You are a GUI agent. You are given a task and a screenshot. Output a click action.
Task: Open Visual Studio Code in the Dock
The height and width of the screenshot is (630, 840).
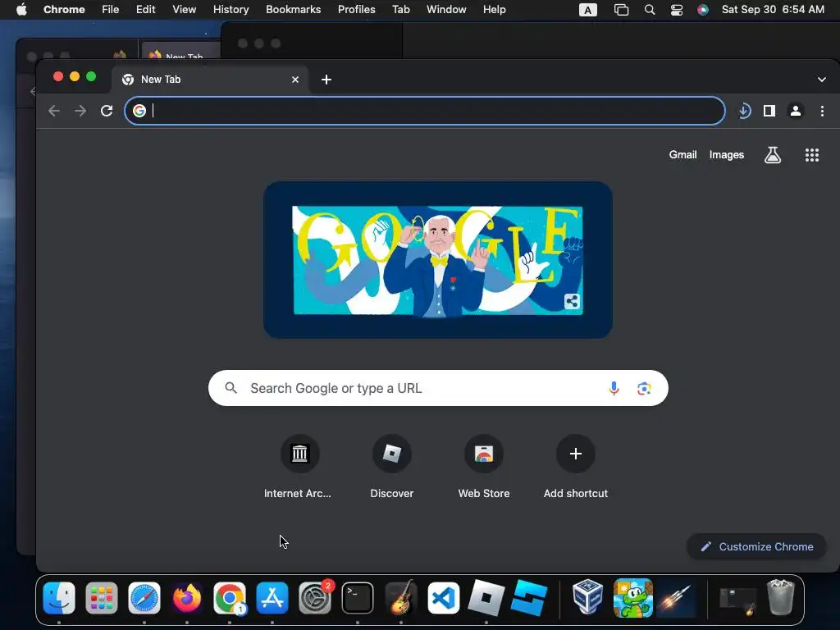444,598
